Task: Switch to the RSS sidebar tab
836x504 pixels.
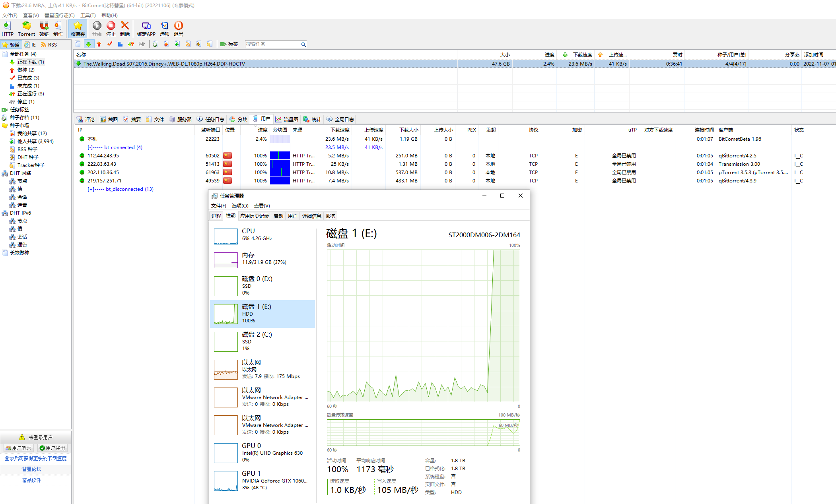Action: coord(49,45)
